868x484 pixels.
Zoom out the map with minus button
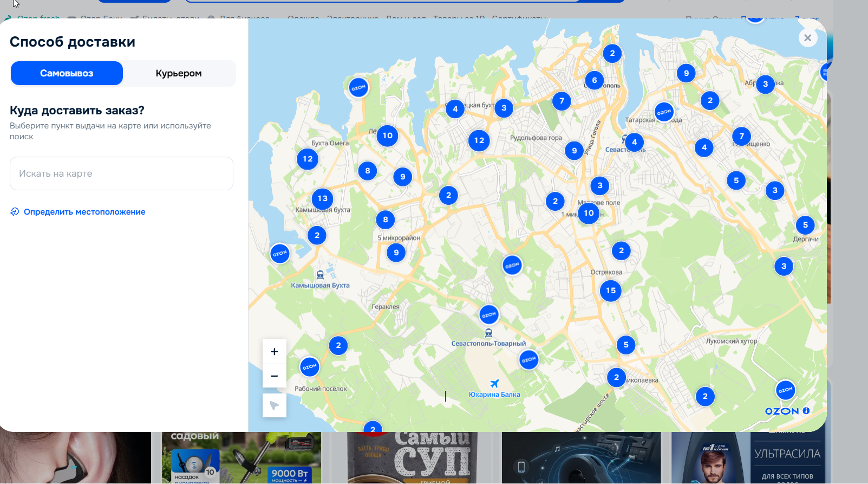(x=275, y=376)
